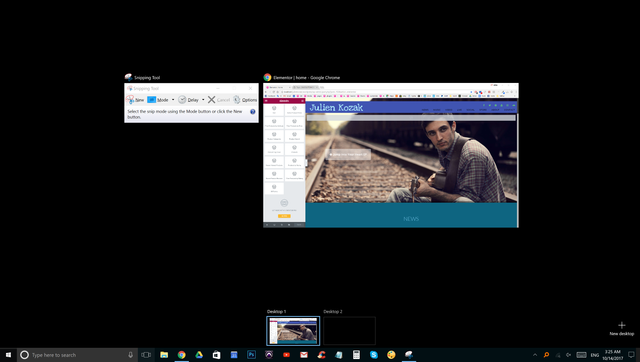Click the Cortana circle icon

(24, 355)
